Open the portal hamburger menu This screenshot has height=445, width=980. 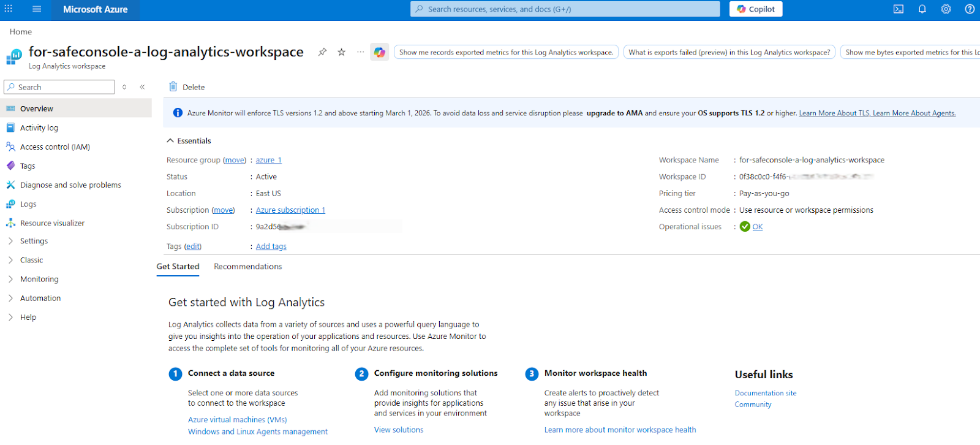click(x=37, y=9)
